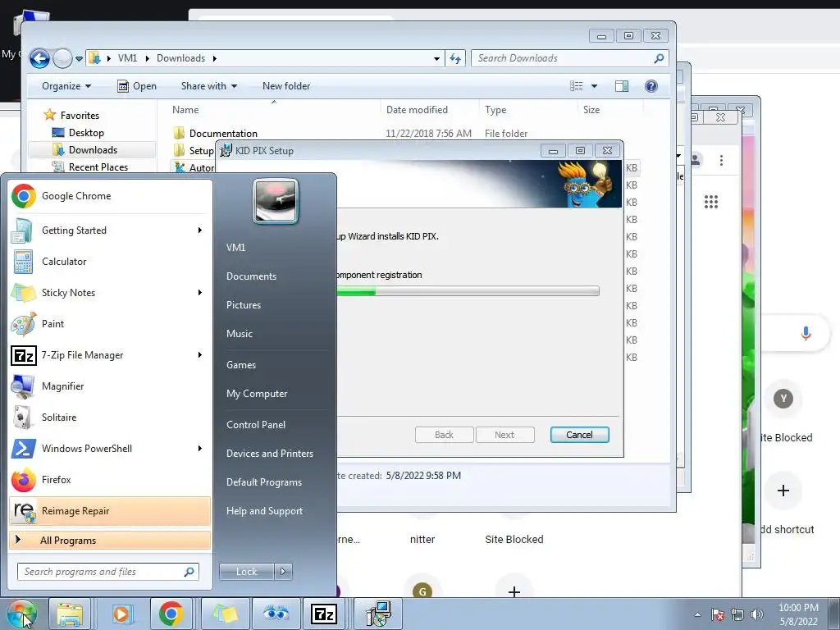Select Downloads in Favorites pane
The width and height of the screenshot is (840, 630).
[93, 150]
